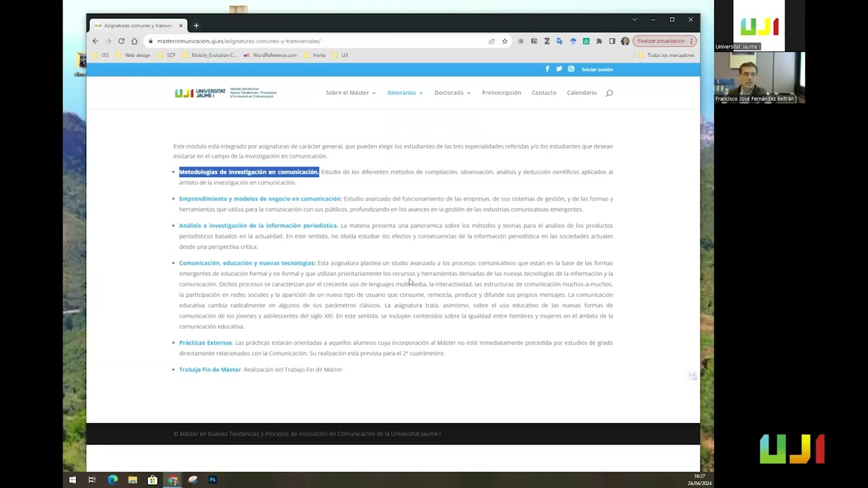Screen dimensions: 868x488
Task: Expand the Itinerarios dropdown menu
Action: point(404,93)
